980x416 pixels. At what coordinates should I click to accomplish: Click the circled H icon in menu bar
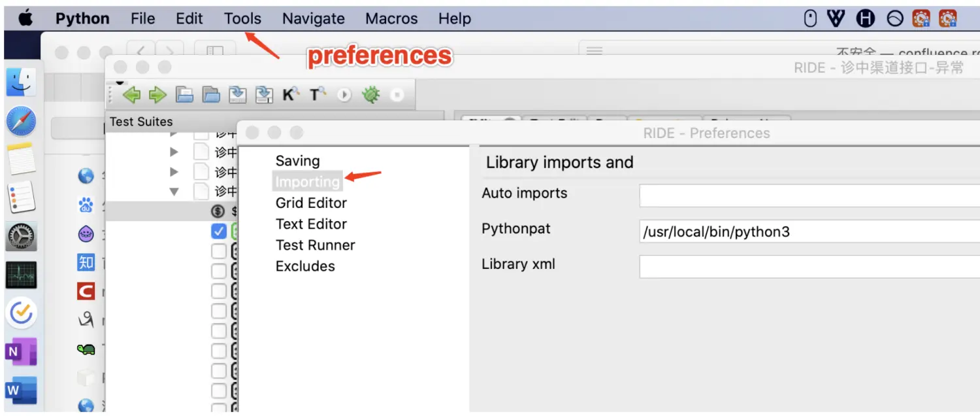[866, 19]
